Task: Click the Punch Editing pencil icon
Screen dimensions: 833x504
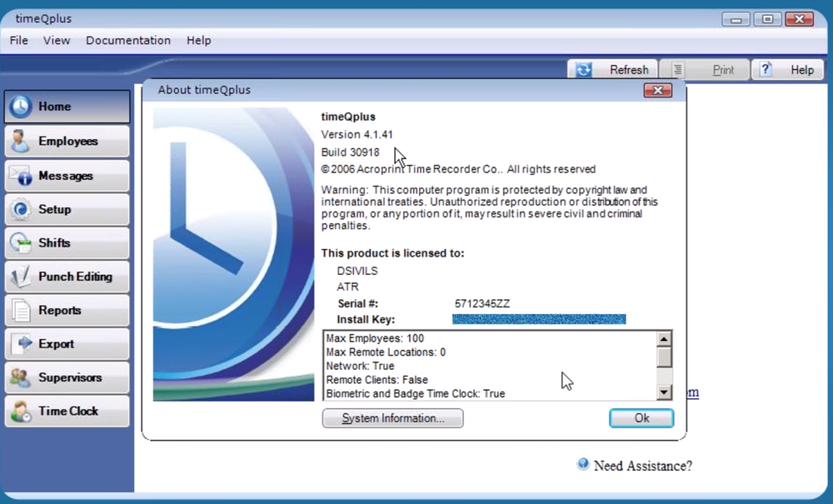Action: [x=20, y=277]
